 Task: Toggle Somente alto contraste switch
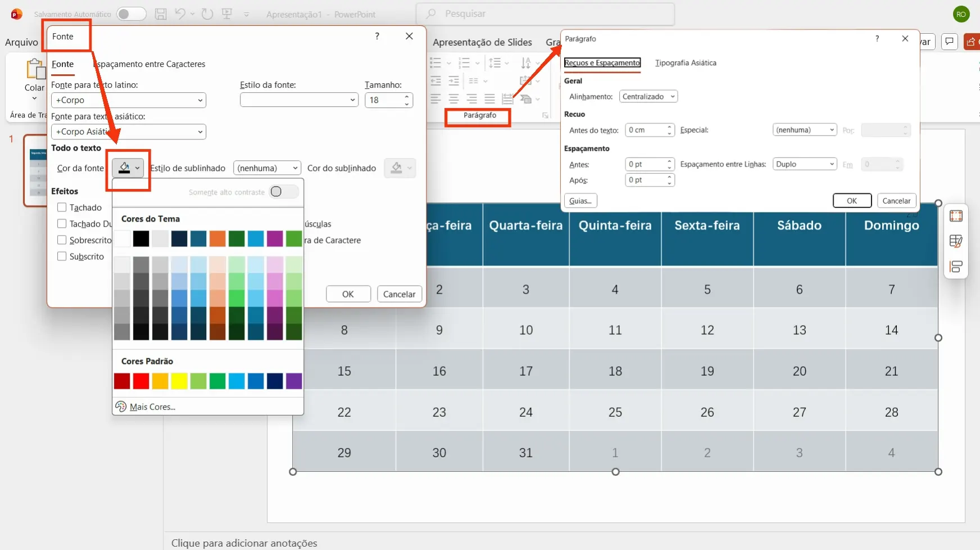point(284,192)
